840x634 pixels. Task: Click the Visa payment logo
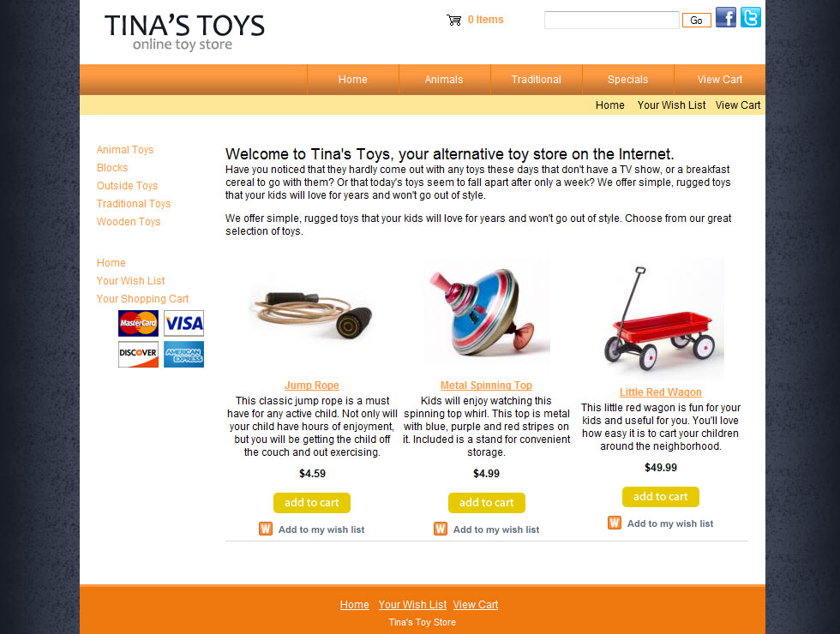click(183, 324)
